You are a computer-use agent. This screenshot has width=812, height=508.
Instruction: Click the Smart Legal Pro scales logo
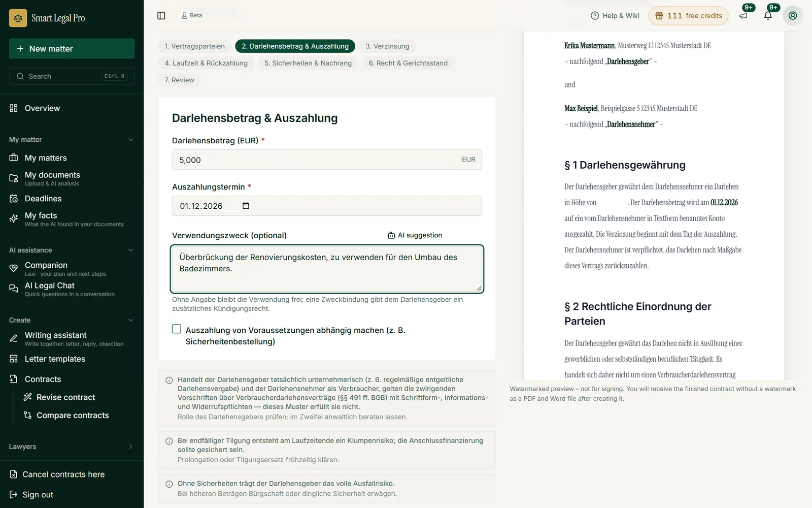tap(18, 18)
